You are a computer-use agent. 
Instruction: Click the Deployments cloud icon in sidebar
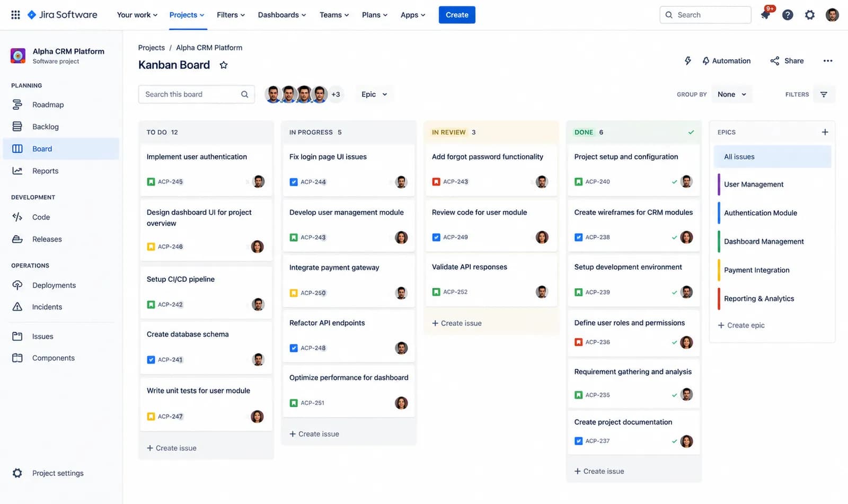click(17, 285)
